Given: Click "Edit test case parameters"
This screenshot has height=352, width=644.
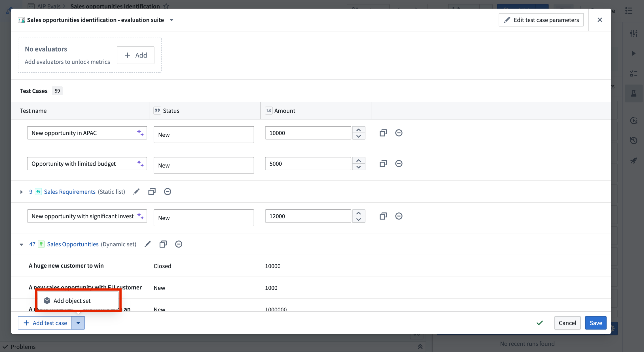Looking at the screenshot, I should pyautogui.click(x=541, y=20).
